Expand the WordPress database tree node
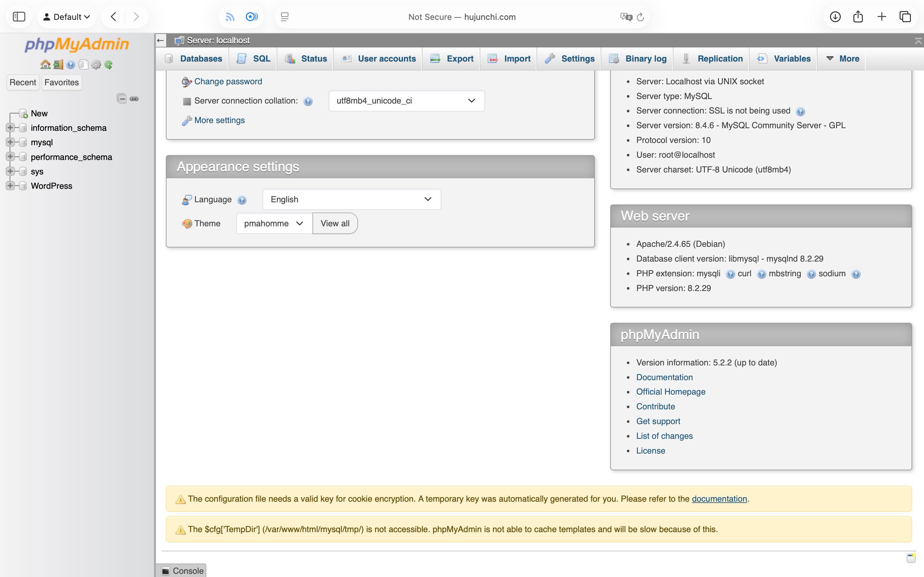Viewport: 924px width, 577px height. click(x=10, y=186)
